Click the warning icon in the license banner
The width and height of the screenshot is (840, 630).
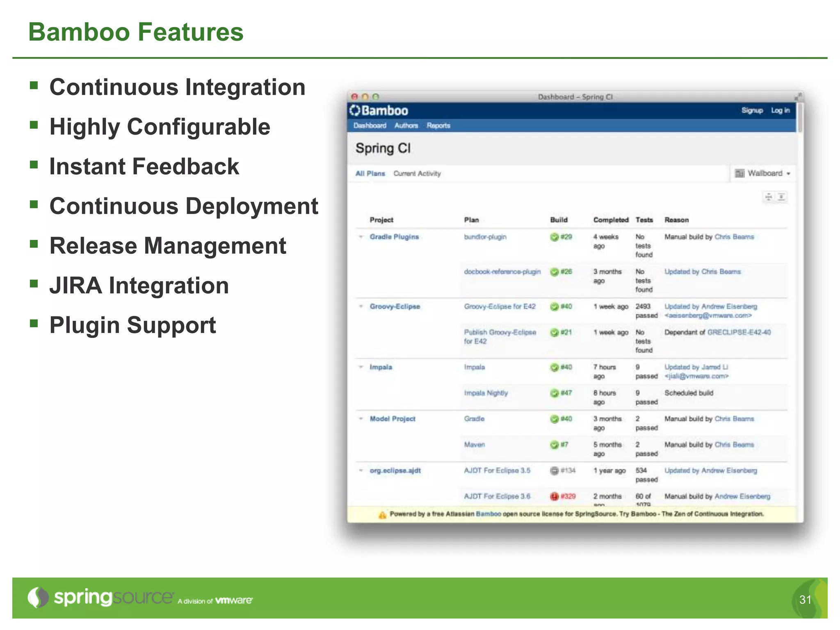click(382, 515)
